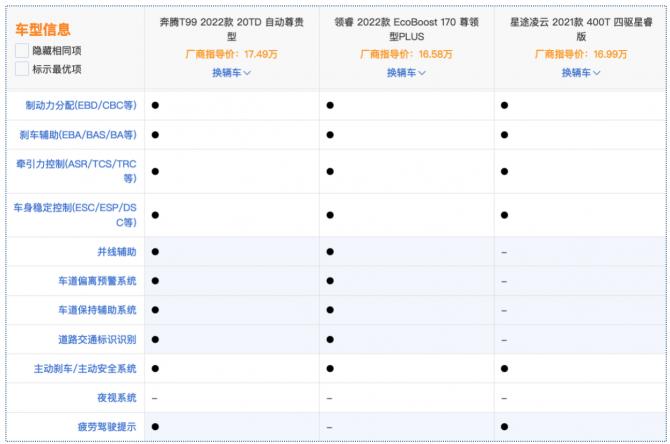Click the 车型信息 section heading
This screenshot has width=670, height=444.
click(x=44, y=30)
